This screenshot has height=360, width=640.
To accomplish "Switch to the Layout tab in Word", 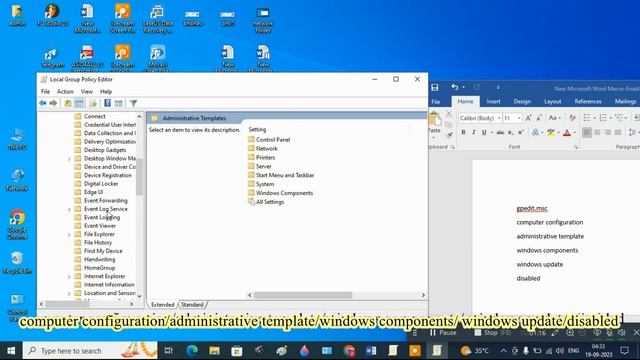I will point(553,101).
